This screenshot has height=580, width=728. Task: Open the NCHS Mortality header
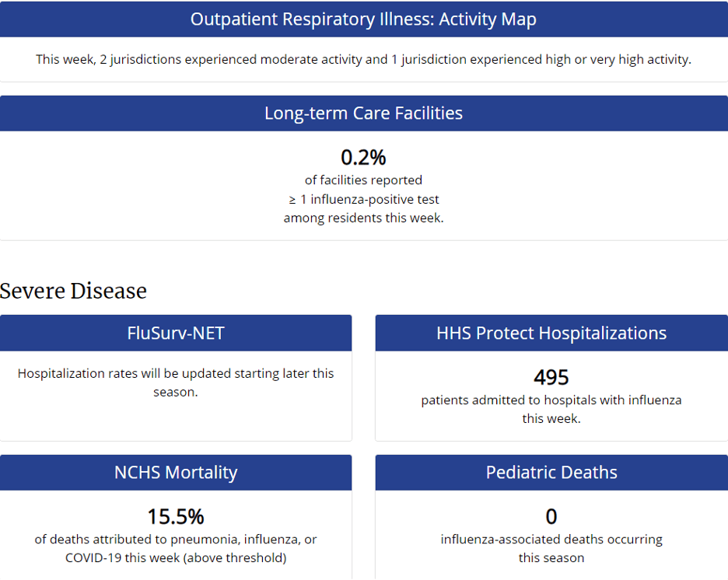(176, 473)
